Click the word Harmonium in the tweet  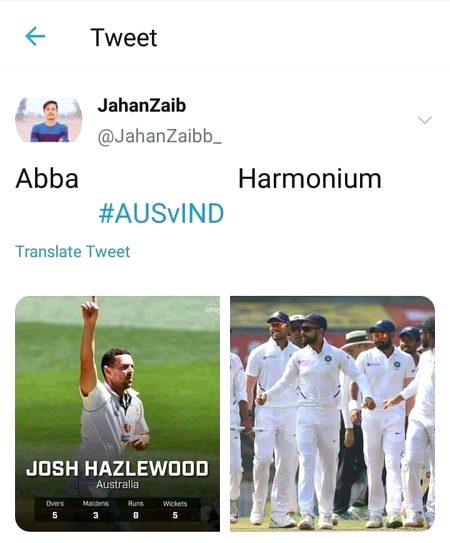tap(310, 179)
